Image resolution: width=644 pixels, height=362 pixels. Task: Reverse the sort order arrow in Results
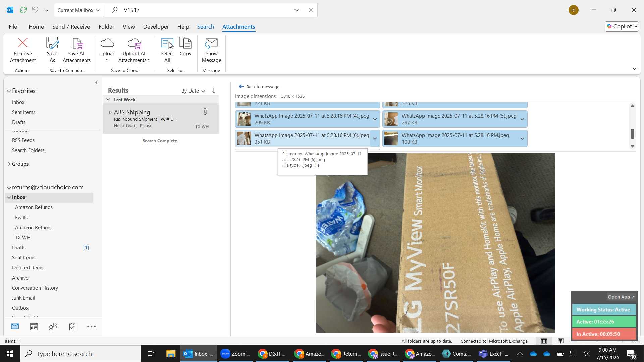tap(214, 90)
